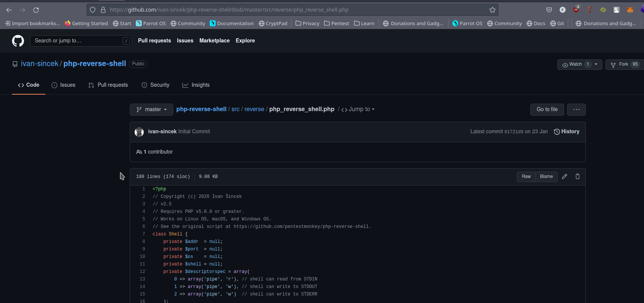Focus the Search or jump to field
The width and height of the screenshot is (644, 303).
coord(81,41)
